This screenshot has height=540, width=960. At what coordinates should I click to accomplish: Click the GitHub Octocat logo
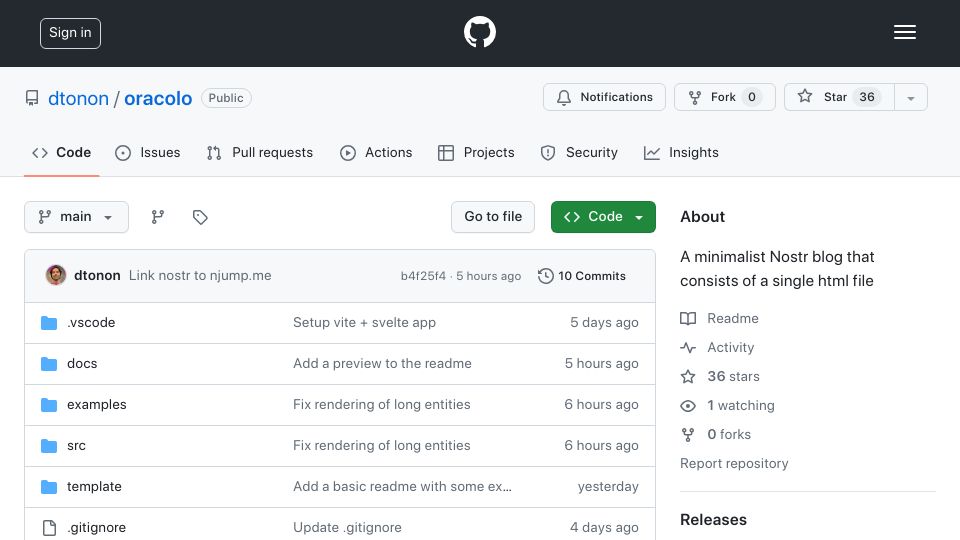point(479,32)
